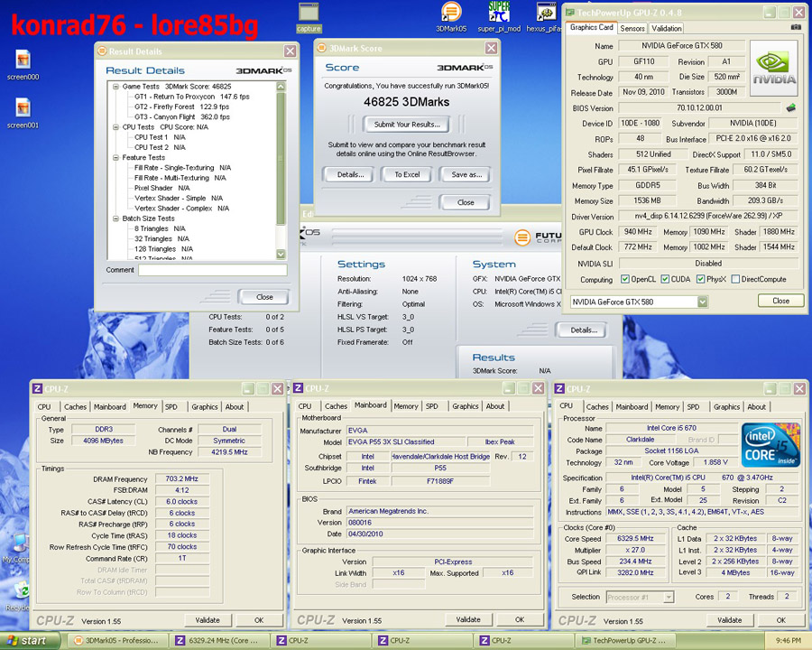The height and width of the screenshot is (650, 812).
Task: Open the screen001 desktop icon
Action: click(23, 113)
